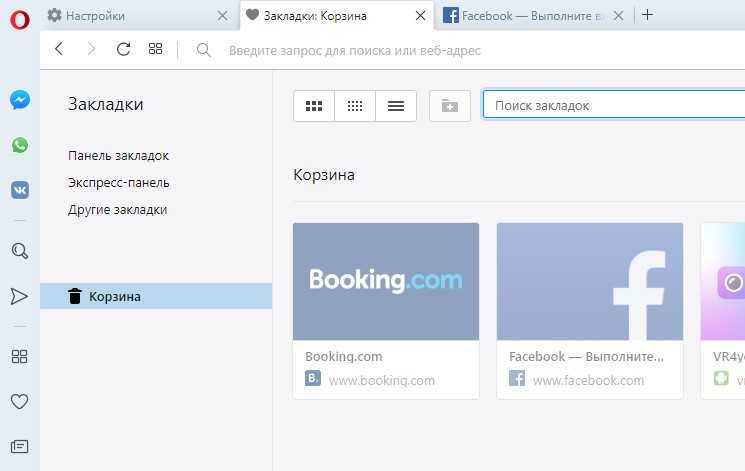The image size is (745, 471).
Task: Open the VR4 bookmark thumbnail
Action: tap(723, 281)
